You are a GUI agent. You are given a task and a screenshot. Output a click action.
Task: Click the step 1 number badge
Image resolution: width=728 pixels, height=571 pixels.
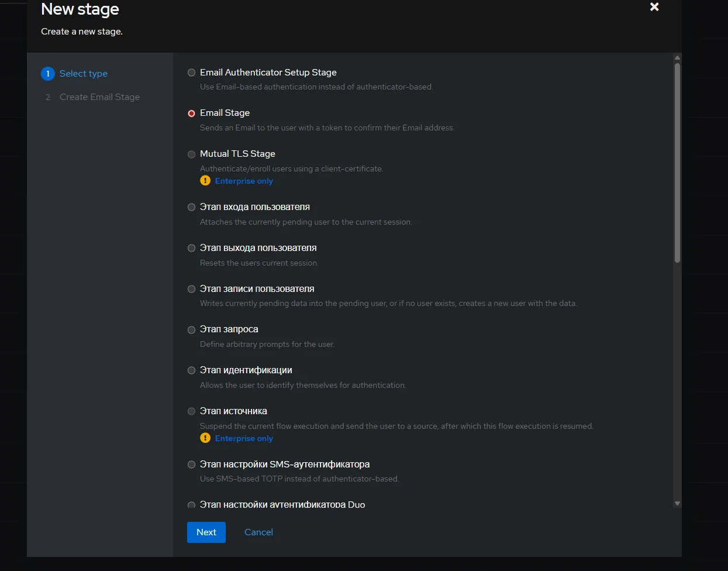(48, 74)
